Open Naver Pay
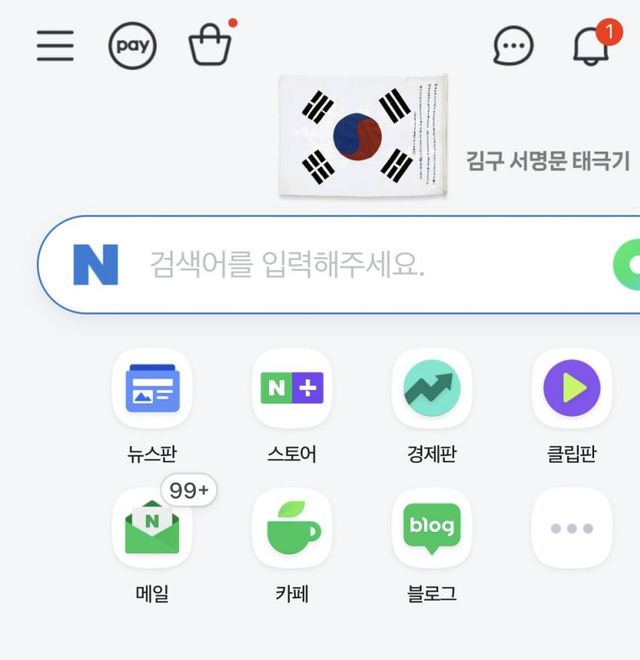This screenshot has height=660, width=640. [x=132, y=45]
